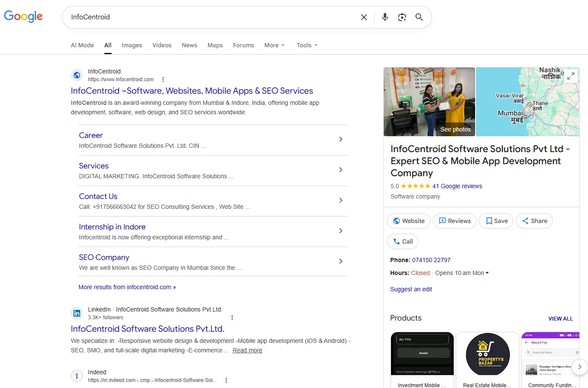Image resolution: width=588 pixels, height=388 pixels.
Task: Open options menu for LinkedIn result
Action: 232,318
